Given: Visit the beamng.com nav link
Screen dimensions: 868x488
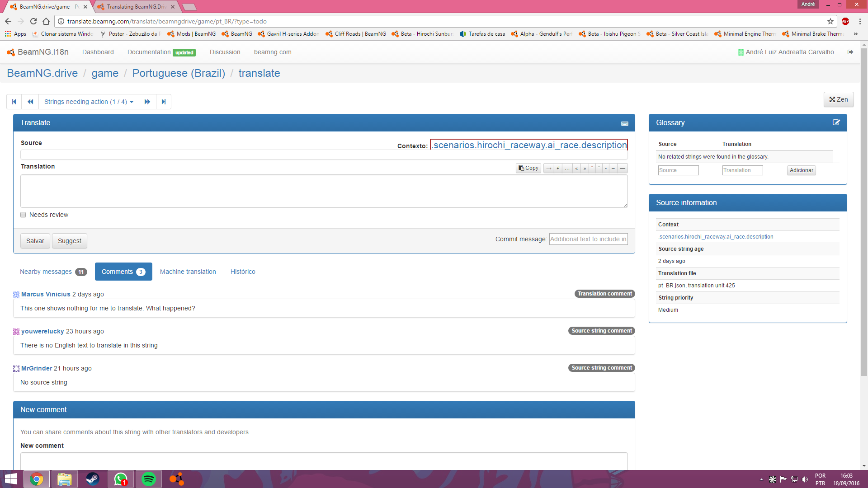Looking at the screenshot, I should [x=273, y=52].
